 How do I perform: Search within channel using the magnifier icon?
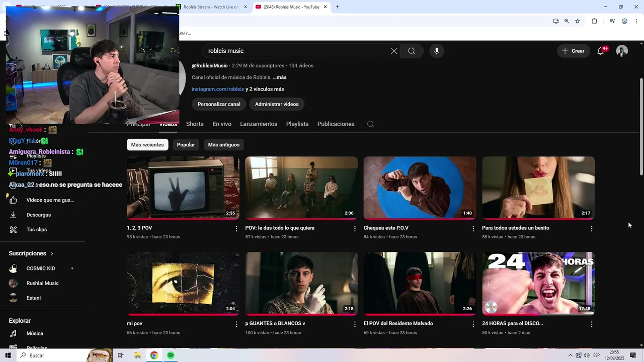(371, 124)
